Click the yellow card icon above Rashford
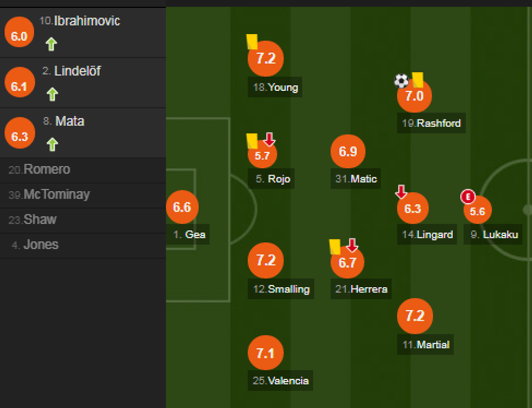Viewport: 532px width, 408px height. click(x=417, y=79)
